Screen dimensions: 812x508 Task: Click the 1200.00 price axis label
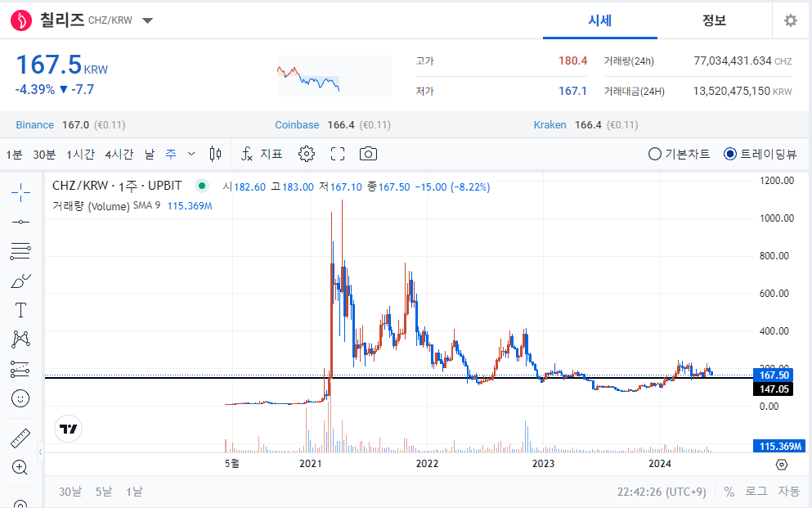(776, 180)
